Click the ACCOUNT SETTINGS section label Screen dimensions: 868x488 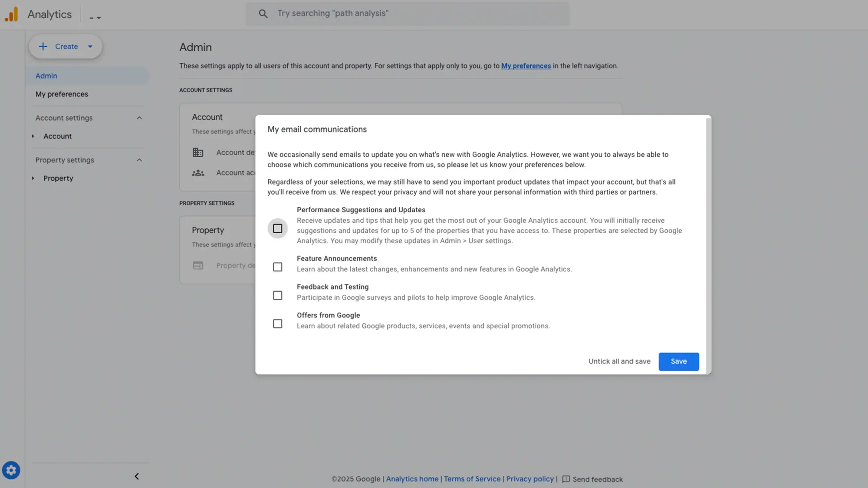(206, 90)
